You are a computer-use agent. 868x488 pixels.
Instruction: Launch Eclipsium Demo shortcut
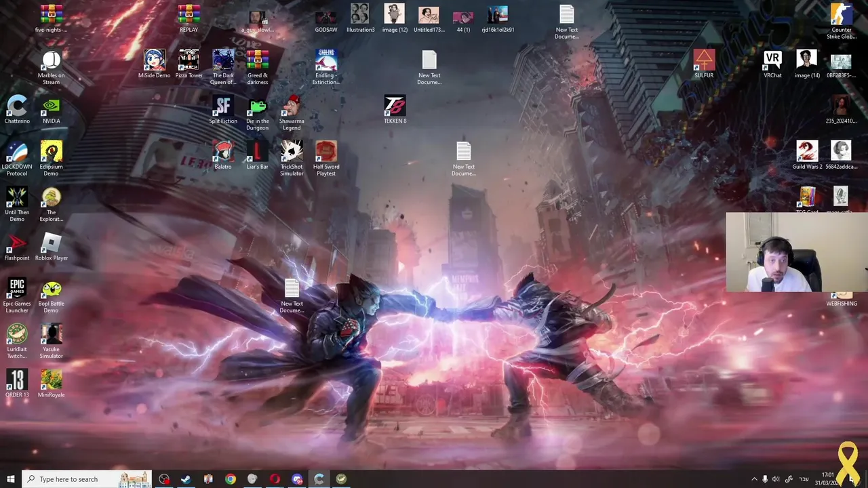(52, 158)
